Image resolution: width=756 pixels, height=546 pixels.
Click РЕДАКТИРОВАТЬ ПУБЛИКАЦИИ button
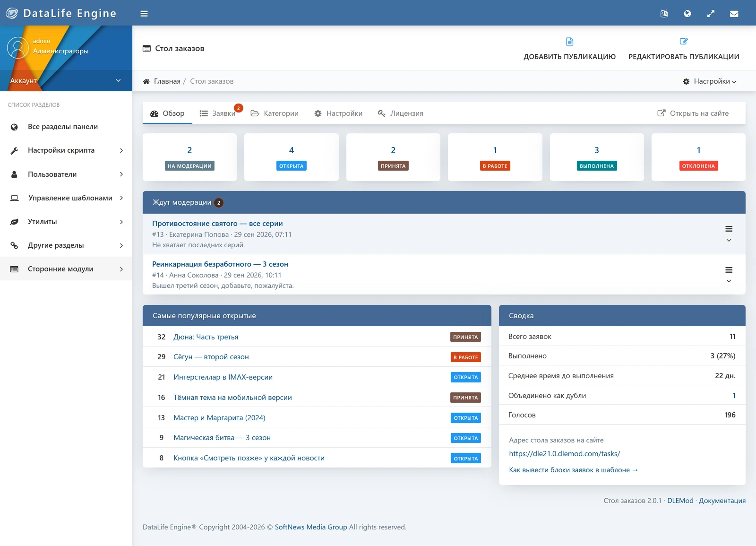pyautogui.click(x=684, y=49)
